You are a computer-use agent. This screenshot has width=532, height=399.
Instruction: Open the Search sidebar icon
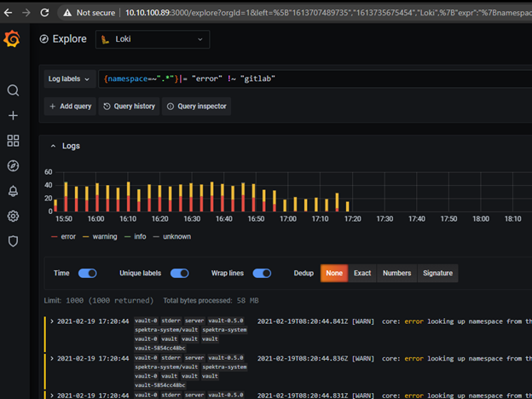click(13, 90)
